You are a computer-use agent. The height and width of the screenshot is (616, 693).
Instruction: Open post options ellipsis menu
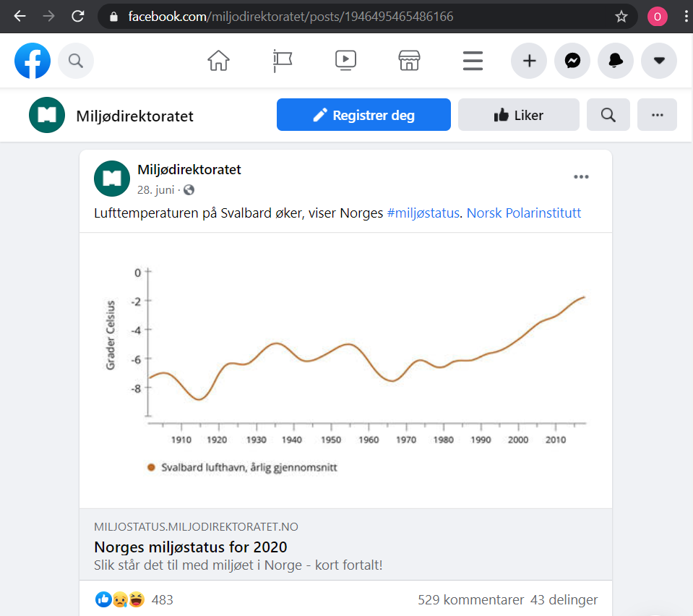581,177
